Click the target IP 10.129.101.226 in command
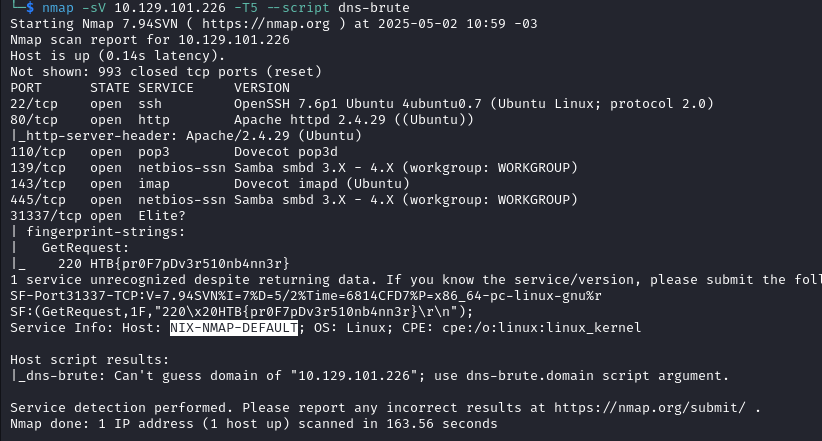The image size is (822, 441). (x=170, y=8)
